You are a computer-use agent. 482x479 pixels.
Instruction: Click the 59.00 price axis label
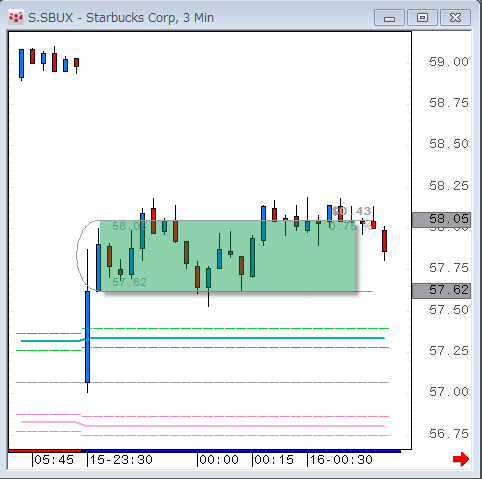(x=449, y=62)
